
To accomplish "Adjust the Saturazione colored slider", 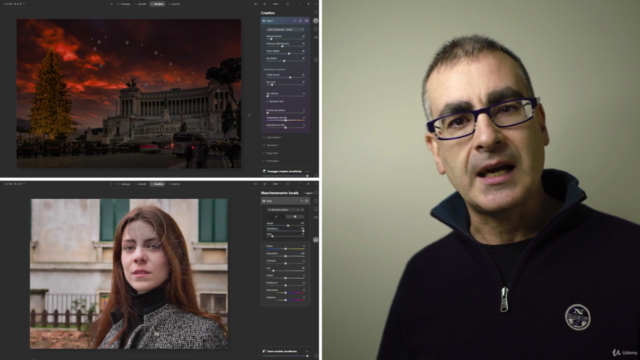I will 285,293.
